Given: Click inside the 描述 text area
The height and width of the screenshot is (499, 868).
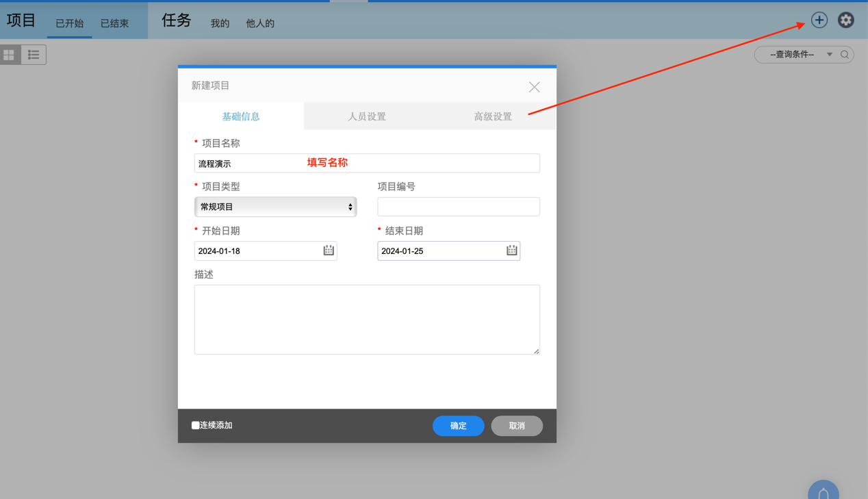Looking at the screenshot, I should pos(367,318).
